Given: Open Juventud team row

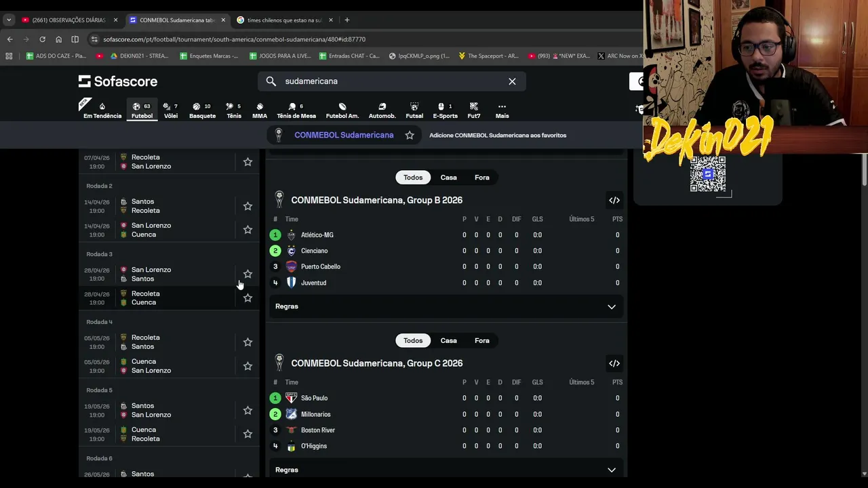Looking at the screenshot, I should (446, 283).
